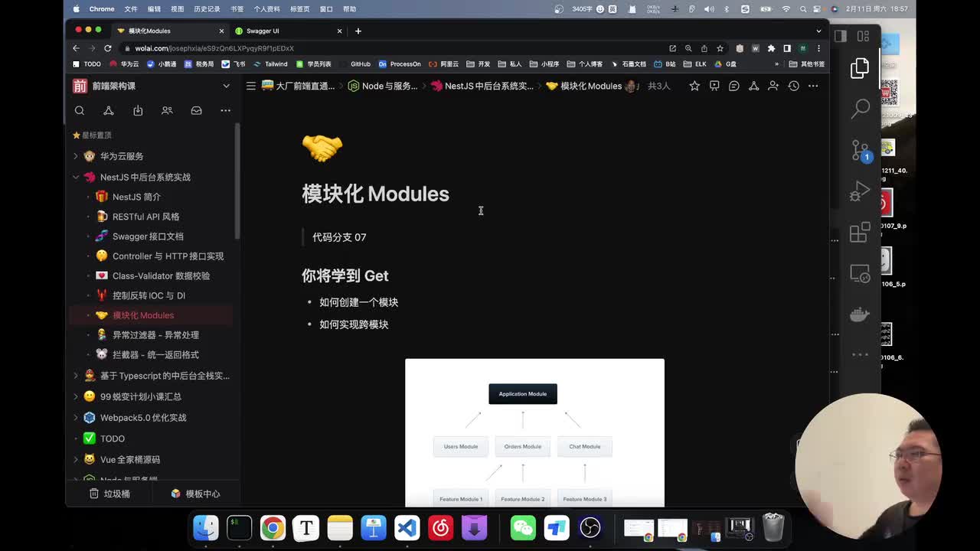Image resolution: width=980 pixels, height=551 pixels.
Task: Open the page history clock icon
Action: pos(794,86)
